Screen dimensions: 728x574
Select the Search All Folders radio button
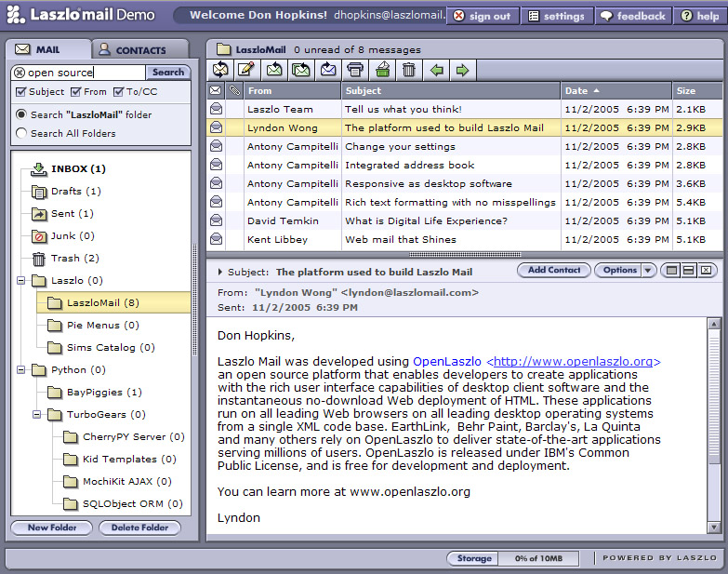click(20, 133)
